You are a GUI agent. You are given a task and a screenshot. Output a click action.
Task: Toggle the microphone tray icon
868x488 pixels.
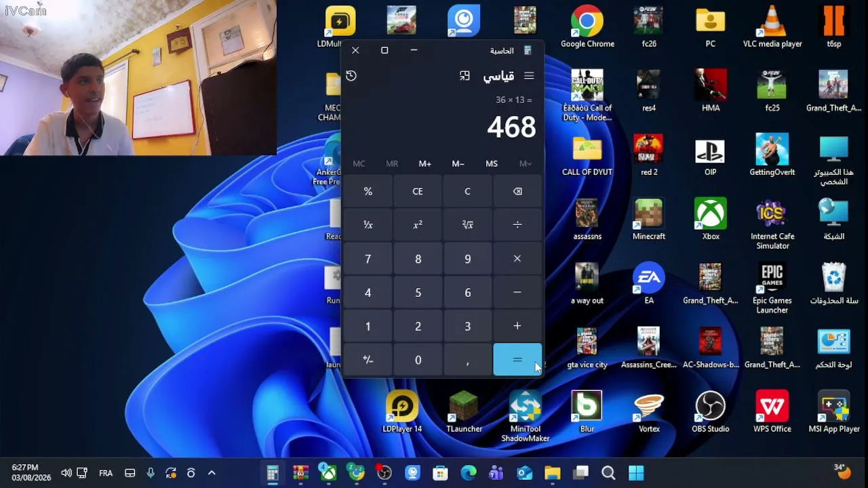pyautogui.click(x=151, y=473)
